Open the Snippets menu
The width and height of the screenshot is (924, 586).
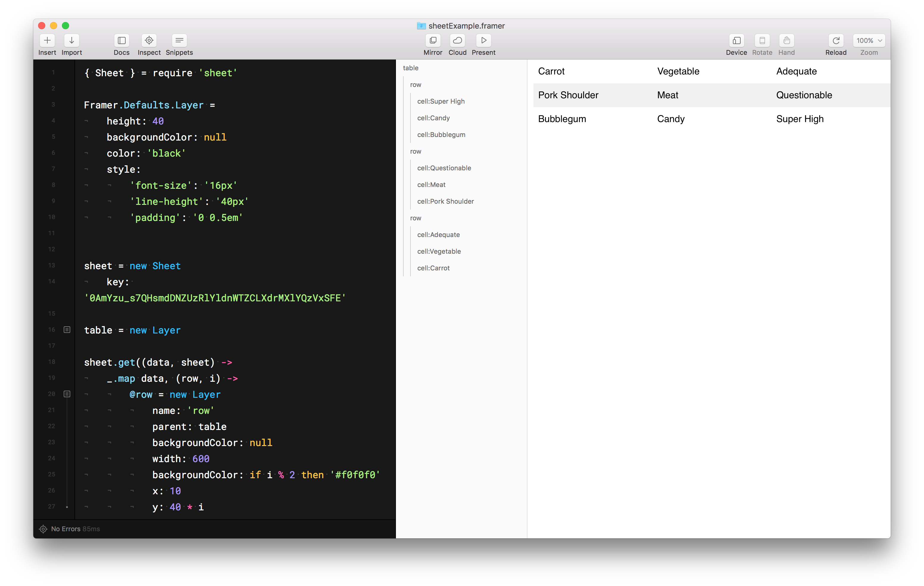pyautogui.click(x=179, y=40)
